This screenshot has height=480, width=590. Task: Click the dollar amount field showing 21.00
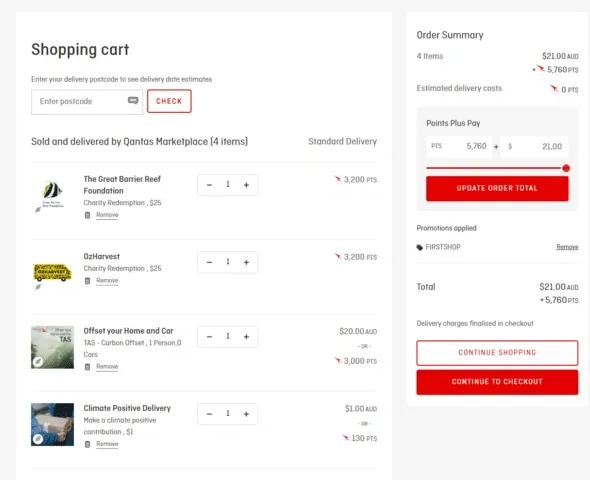point(534,146)
